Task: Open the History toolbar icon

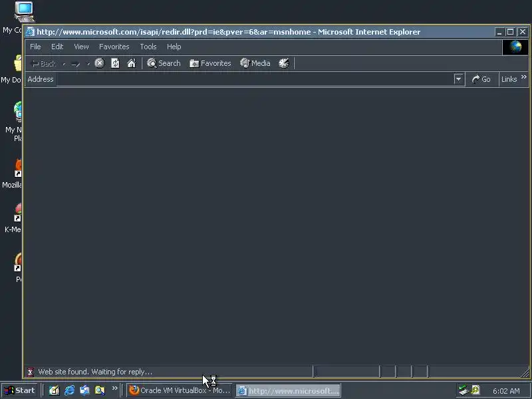Action: pyautogui.click(x=284, y=63)
